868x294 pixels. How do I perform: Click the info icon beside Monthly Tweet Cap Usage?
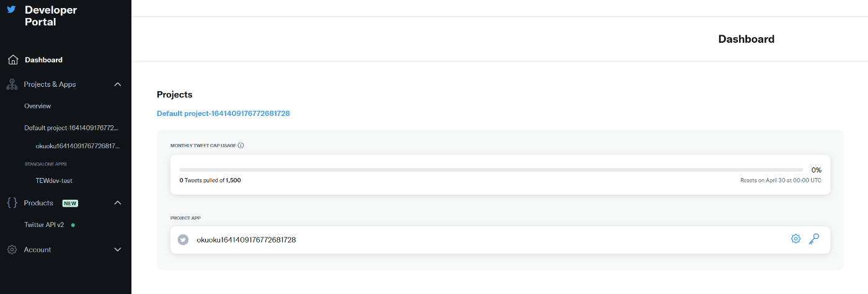point(241,146)
